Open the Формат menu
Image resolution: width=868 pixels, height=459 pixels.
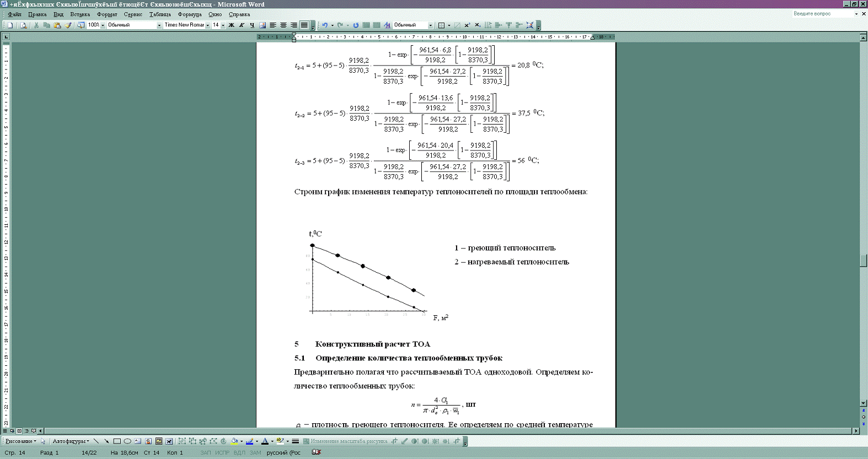107,14
